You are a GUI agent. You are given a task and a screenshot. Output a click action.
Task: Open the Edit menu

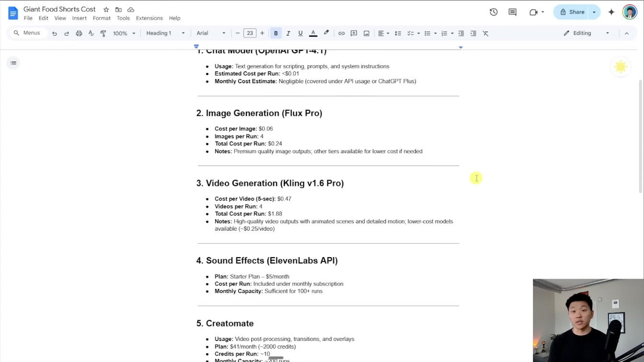click(44, 18)
